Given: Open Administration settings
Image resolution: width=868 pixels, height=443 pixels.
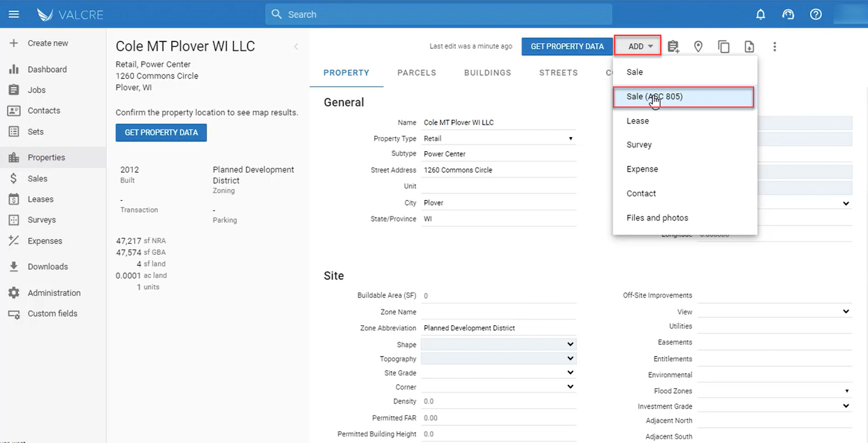Looking at the screenshot, I should point(54,293).
